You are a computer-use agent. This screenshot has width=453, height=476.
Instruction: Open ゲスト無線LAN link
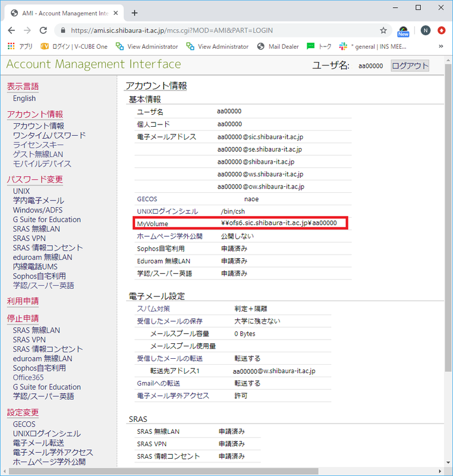(x=38, y=154)
